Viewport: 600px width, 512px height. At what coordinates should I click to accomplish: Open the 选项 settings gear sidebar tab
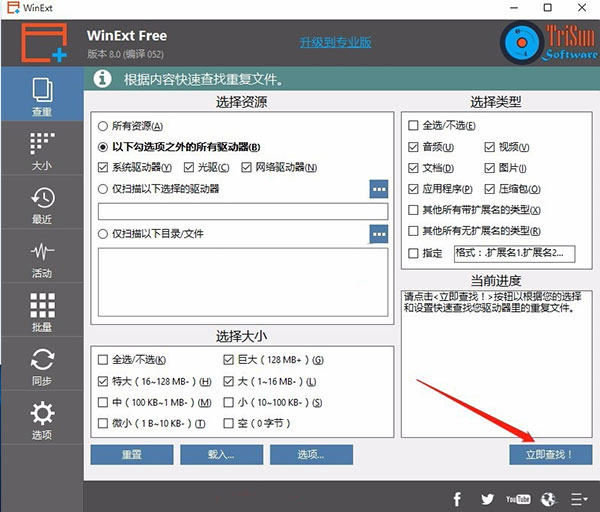[x=42, y=418]
